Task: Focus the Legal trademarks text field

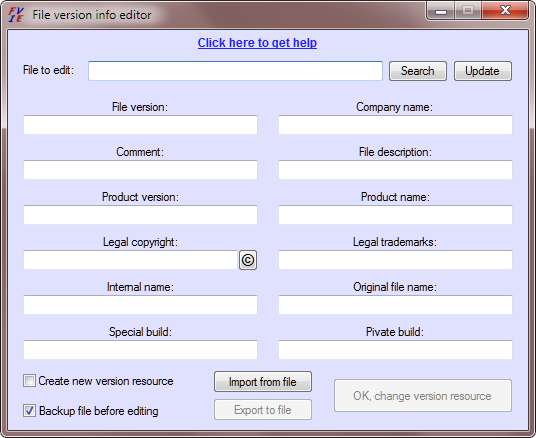Action: (395, 260)
